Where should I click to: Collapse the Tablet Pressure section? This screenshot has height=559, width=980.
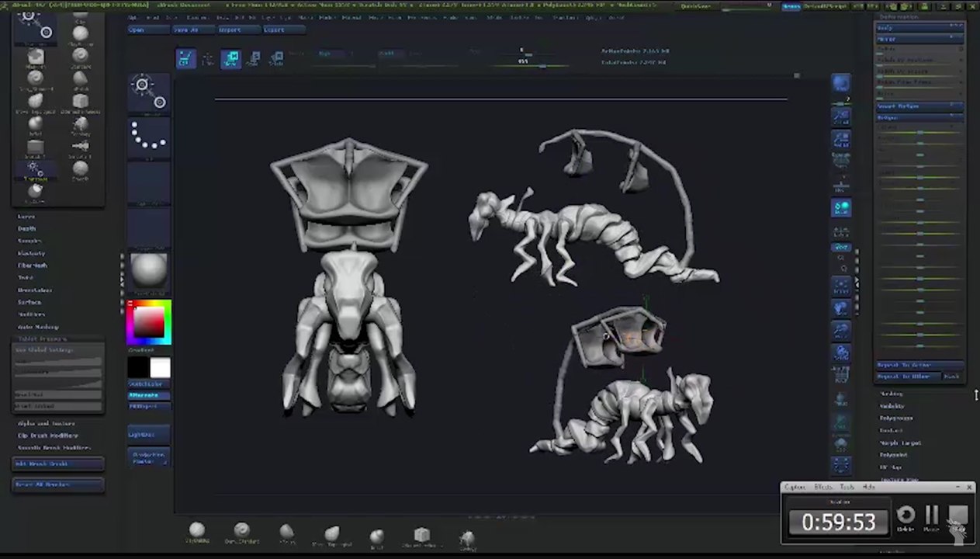tap(42, 339)
